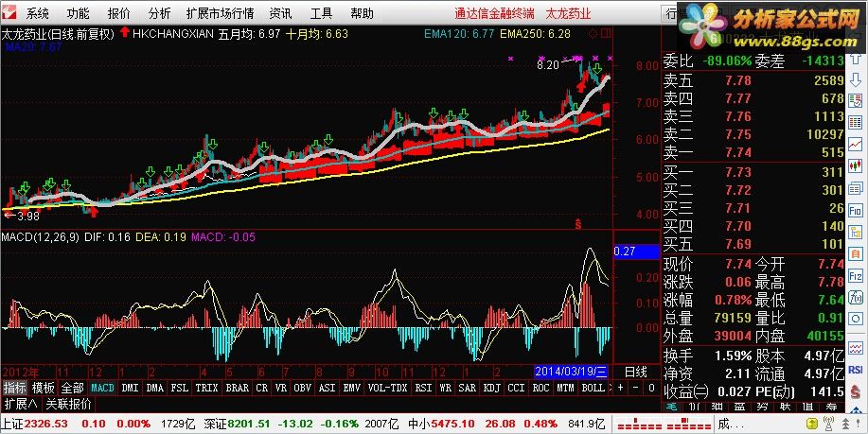Viewport: 868px width, 434px height.
Task: Click the 2014/03/19 date marker
Action: (x=571, y=372)
